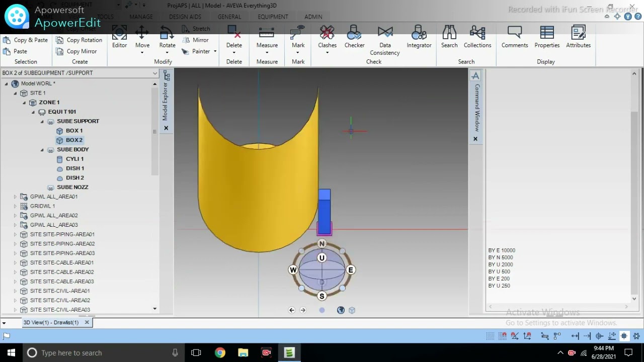This screenshot has height=362, width=644.
Task: Select the Painter tool
Action: click(195, 51)
